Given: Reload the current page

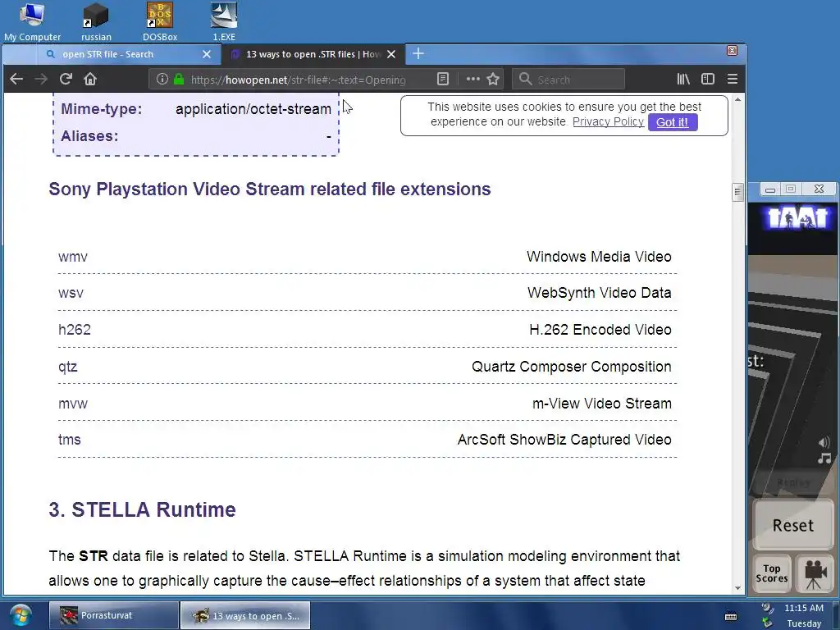Looking at the screenshot, I should [66, 80].
